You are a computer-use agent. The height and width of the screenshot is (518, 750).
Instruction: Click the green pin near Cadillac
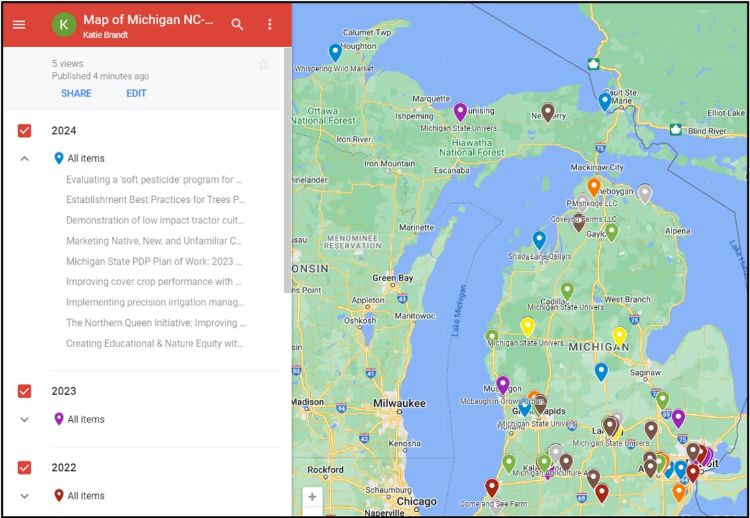tap(567, 291)
